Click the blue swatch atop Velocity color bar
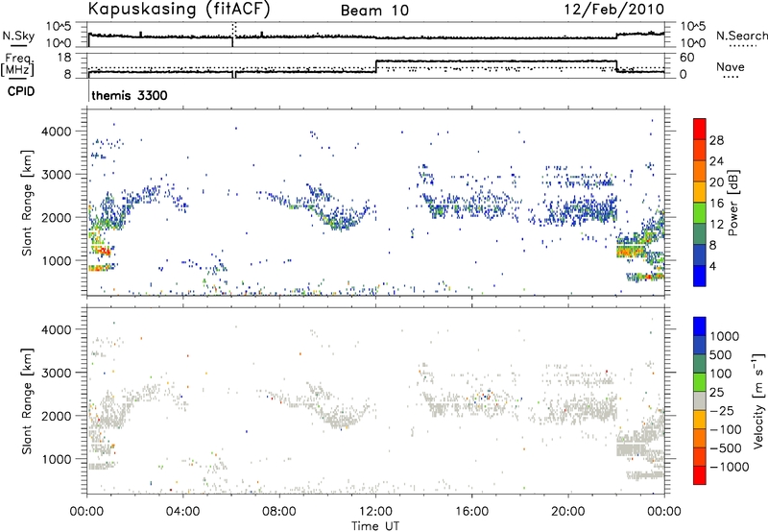This screenshot has height=532, width=768. point(700,326)
